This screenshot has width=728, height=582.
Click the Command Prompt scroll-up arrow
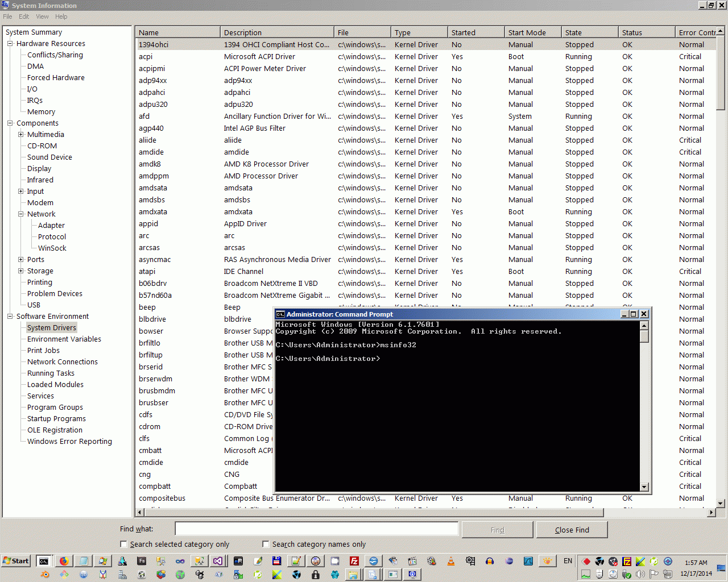(644, 326)
